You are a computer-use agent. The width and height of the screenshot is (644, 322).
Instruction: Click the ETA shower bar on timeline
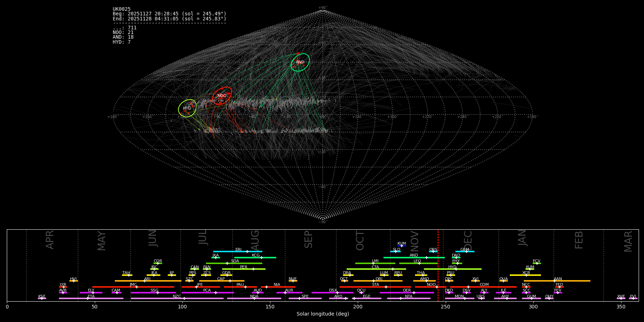point(91,298)
